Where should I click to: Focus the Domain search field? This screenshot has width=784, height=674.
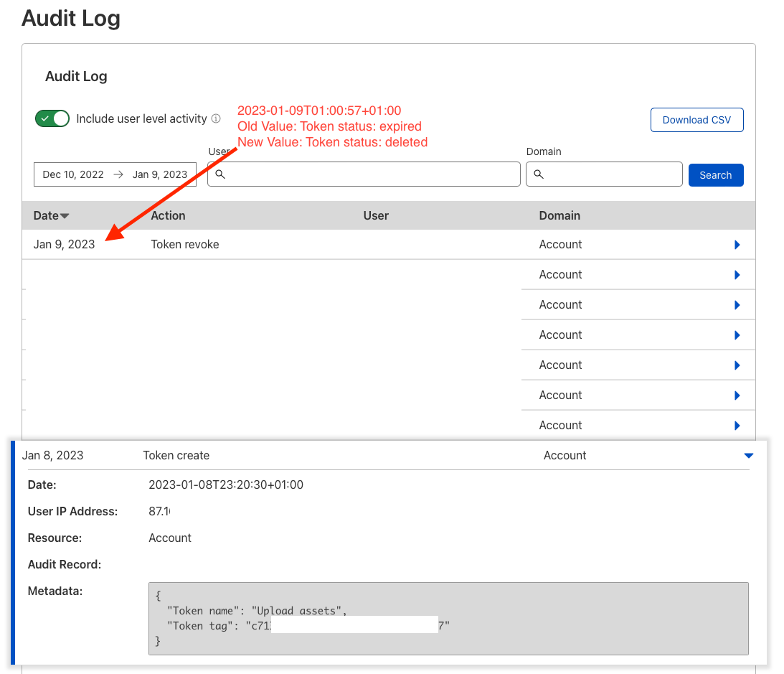[x=604, y=174]
